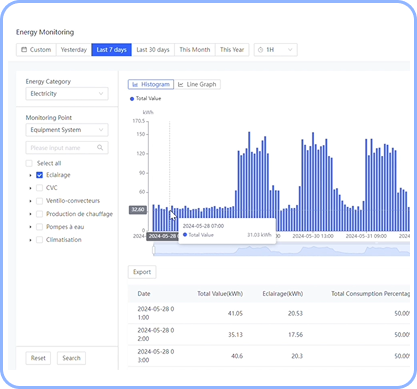Click the calendar icon on the Custom button
417x389 pixels.
24,50
